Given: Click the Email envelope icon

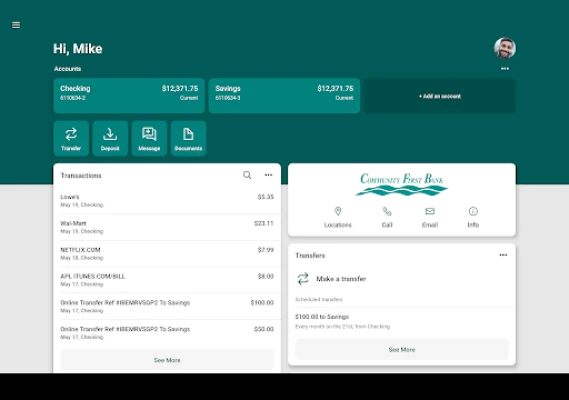Looking at the screenshot, I should [x=430, y=211].
